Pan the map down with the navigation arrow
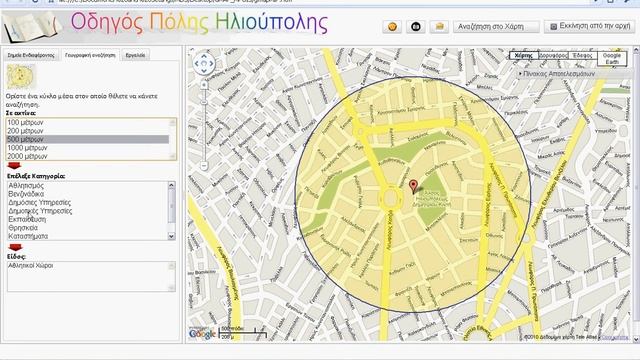 coord(204,71)
